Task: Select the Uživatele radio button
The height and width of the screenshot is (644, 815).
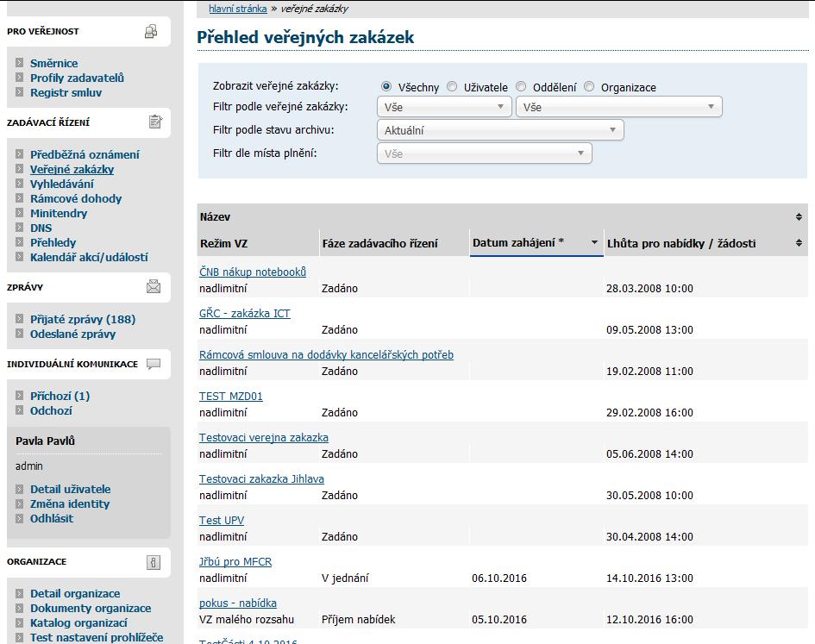Action: tap(452, 86)
